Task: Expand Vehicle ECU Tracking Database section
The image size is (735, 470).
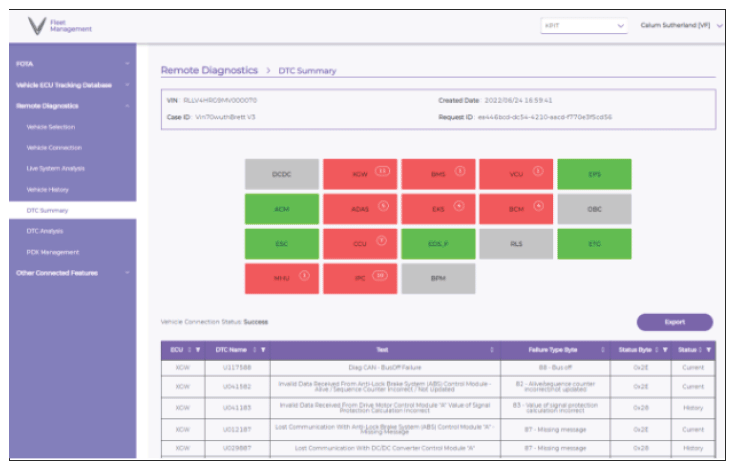Action: pyautogui.click(x=128, y=85)
